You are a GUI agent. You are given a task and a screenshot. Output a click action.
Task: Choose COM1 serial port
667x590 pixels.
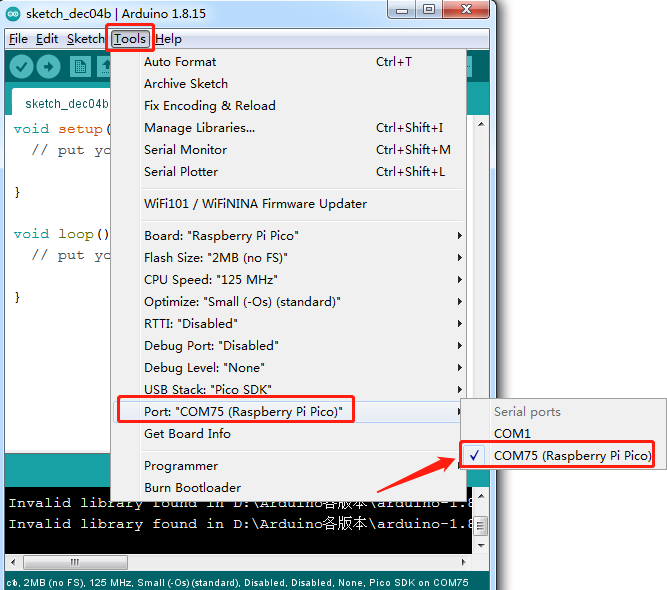click(563, 433)
